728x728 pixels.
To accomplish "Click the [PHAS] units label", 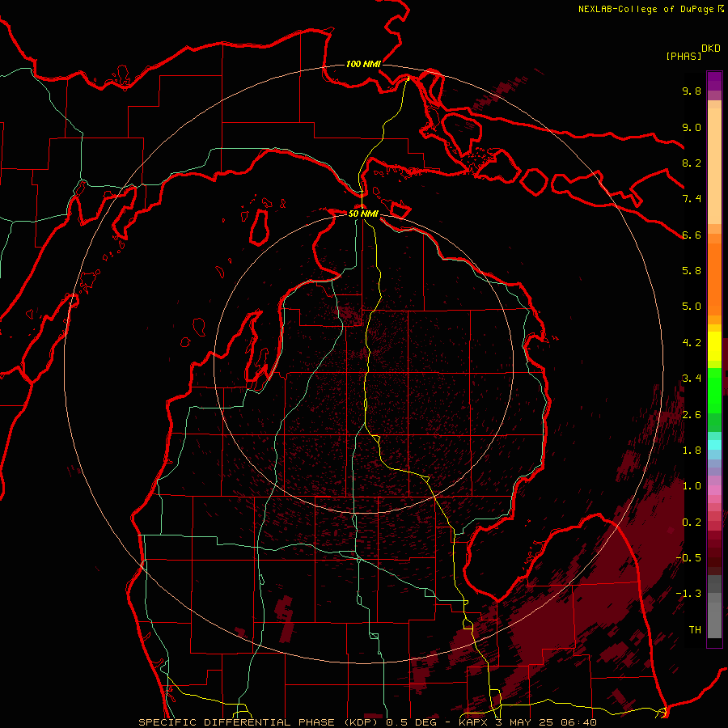I will 684,57.
